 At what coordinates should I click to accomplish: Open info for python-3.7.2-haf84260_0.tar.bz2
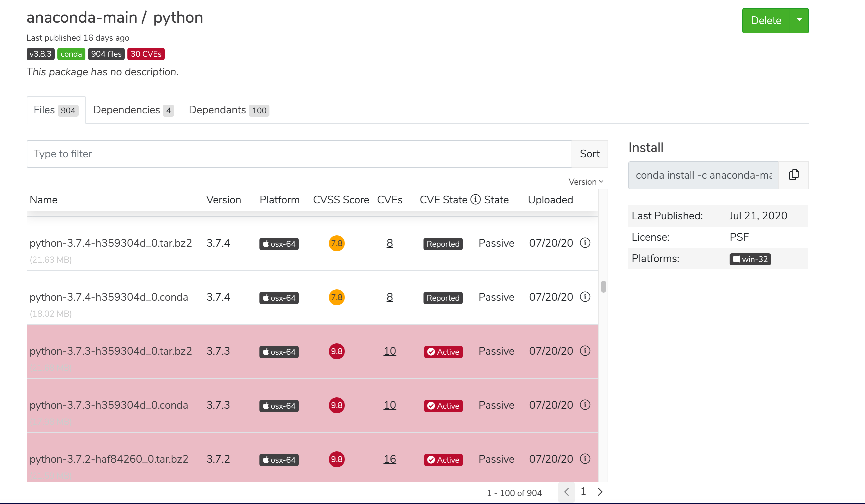585,459
